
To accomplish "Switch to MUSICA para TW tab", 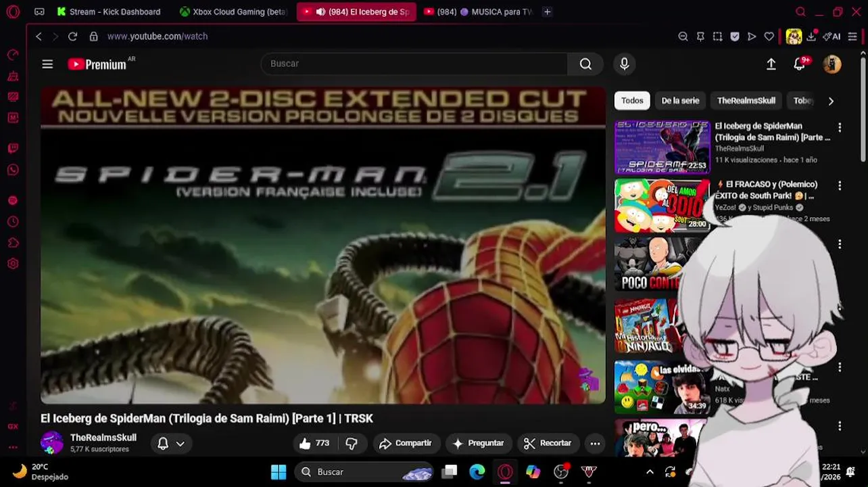I will coord(479,11).
